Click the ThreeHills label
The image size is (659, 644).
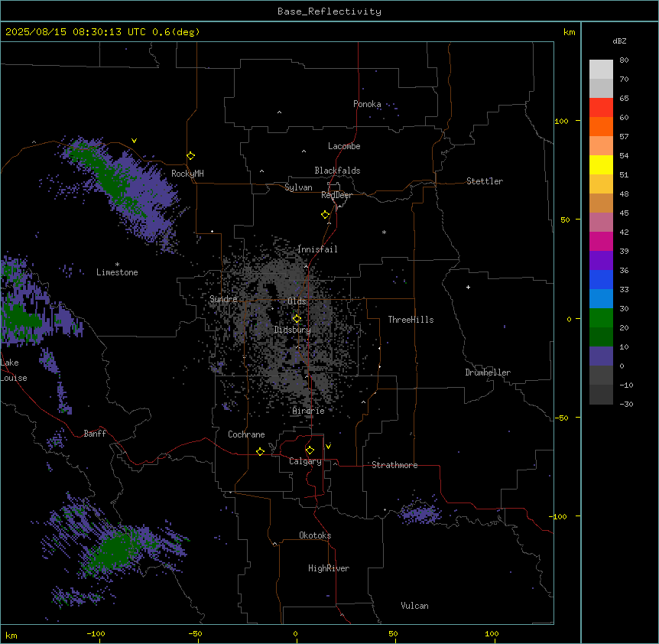tap(411, 320)
